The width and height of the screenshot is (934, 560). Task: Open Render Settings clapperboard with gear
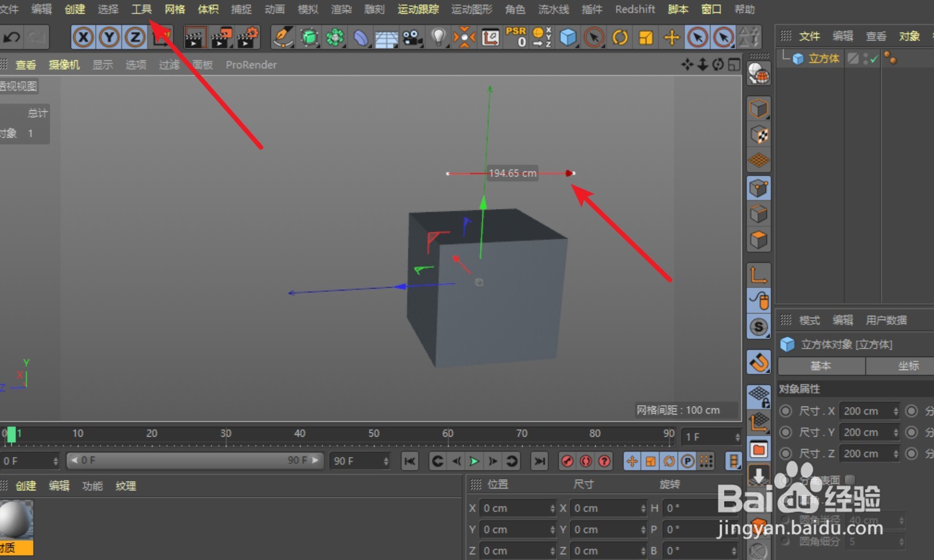click(248, 38)
